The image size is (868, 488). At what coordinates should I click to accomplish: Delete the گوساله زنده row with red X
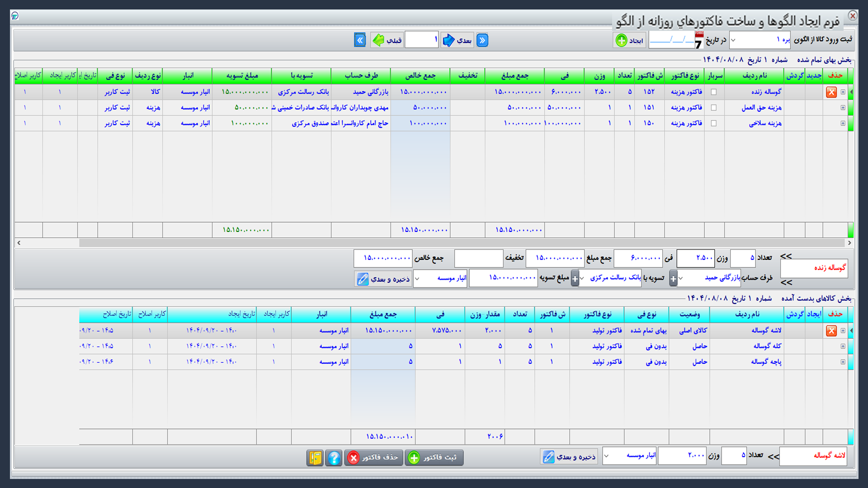831,92
